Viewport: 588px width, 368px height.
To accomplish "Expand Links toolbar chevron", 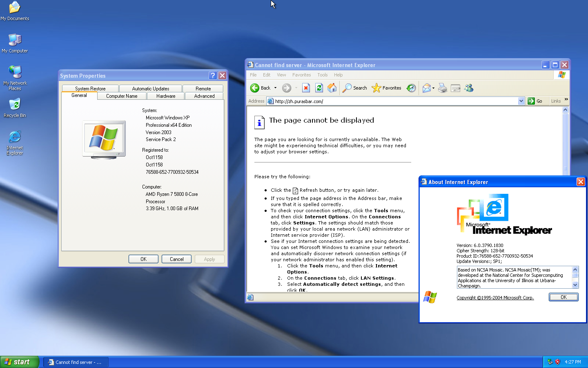I will coord(566,99).
